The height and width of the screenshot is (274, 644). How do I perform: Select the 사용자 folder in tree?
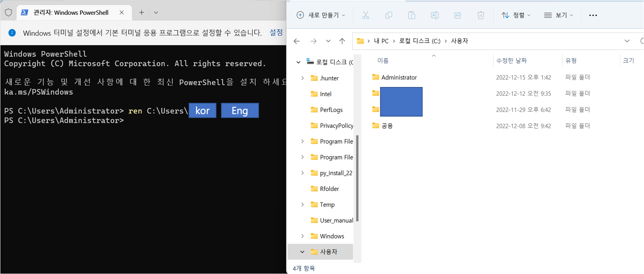320,252
